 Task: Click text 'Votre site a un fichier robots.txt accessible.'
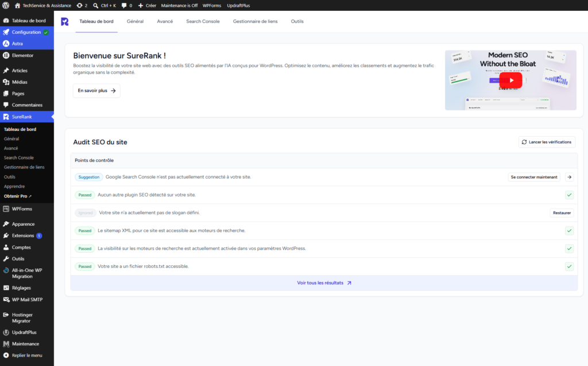click(x=143, y=267)
